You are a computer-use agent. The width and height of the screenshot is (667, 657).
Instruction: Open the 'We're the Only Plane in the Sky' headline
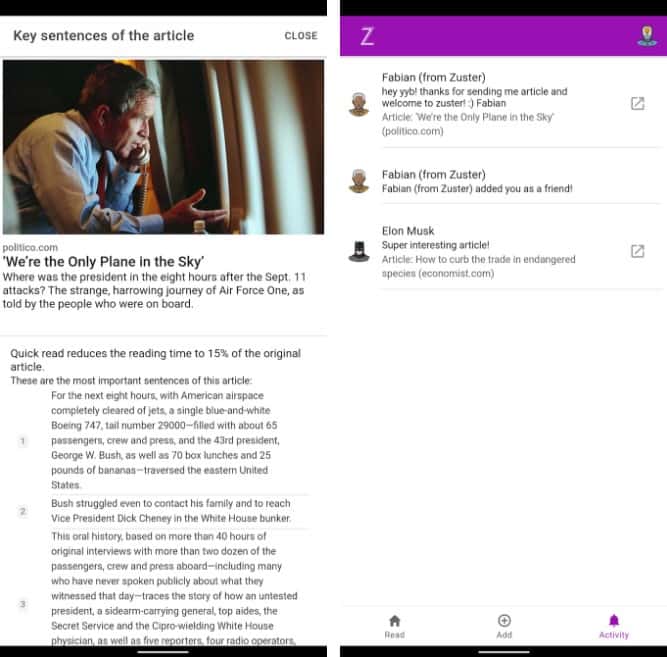[103, 261]
